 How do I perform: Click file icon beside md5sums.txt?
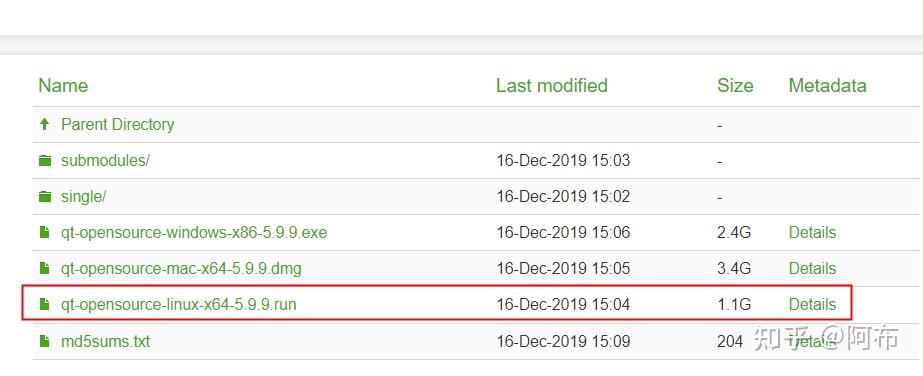[x=44, y=341]
